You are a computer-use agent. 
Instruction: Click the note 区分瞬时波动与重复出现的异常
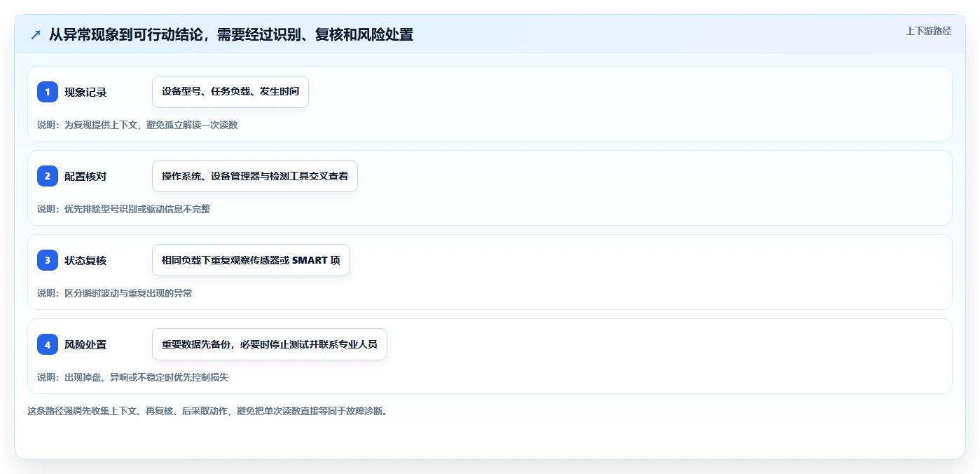(115, 293)
